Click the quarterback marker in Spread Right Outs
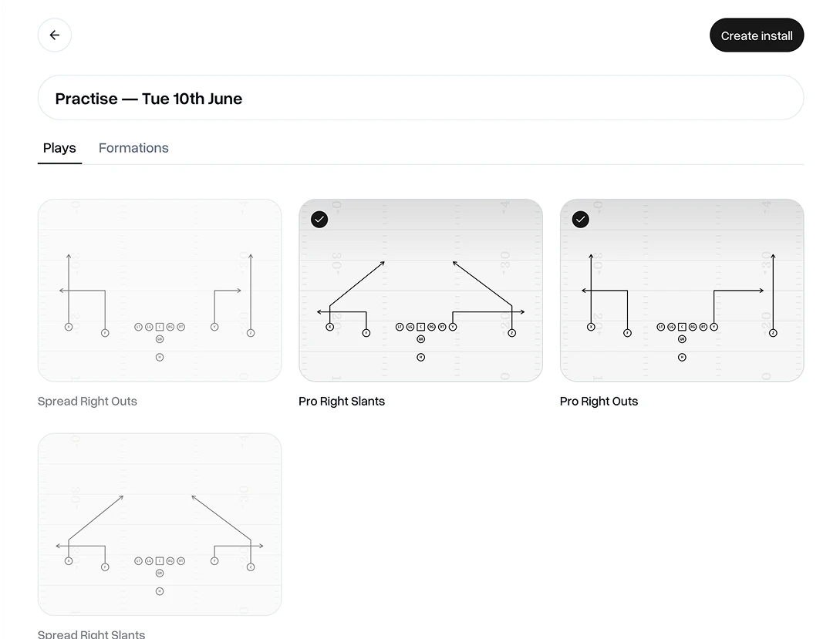The image size is (840, 639). (x=160, y=339)
